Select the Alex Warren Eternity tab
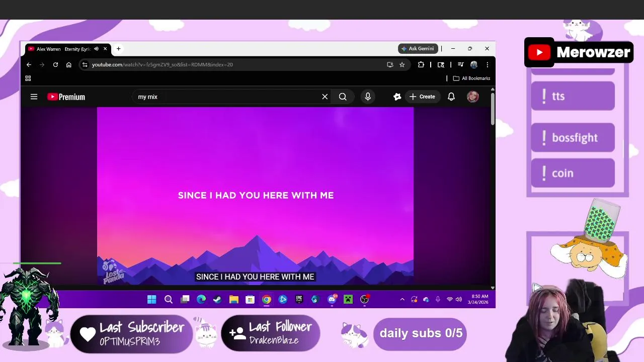 [63, 49]
